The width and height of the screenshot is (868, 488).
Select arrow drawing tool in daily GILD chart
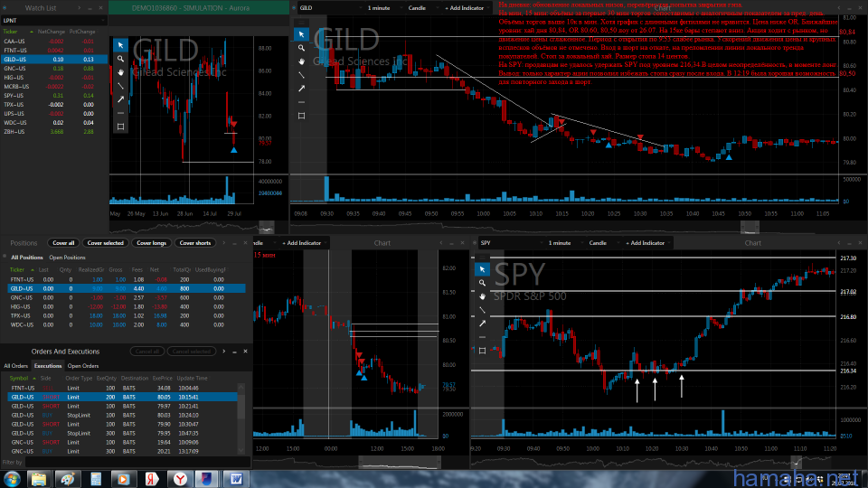[120, 99]
